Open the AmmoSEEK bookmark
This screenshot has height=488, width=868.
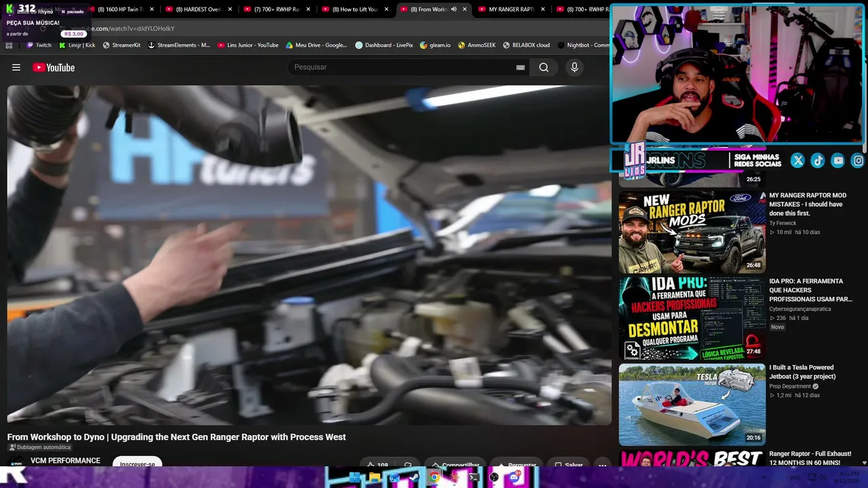477,45
